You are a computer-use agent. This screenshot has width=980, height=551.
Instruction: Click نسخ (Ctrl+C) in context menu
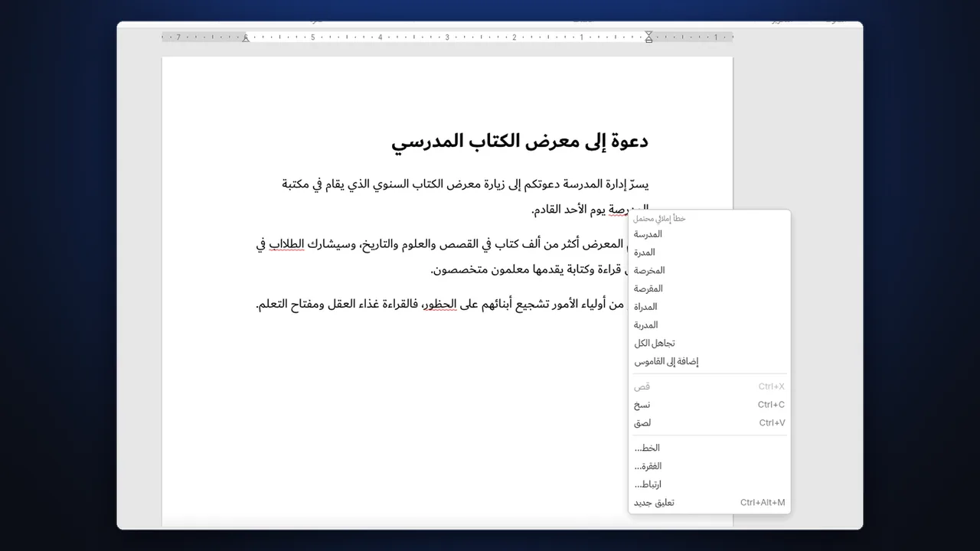click(x=710, y=405)
